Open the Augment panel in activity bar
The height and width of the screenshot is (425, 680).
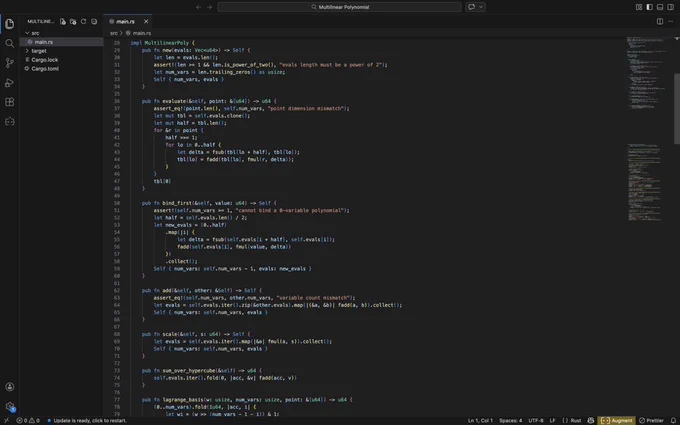coord(10,121)
